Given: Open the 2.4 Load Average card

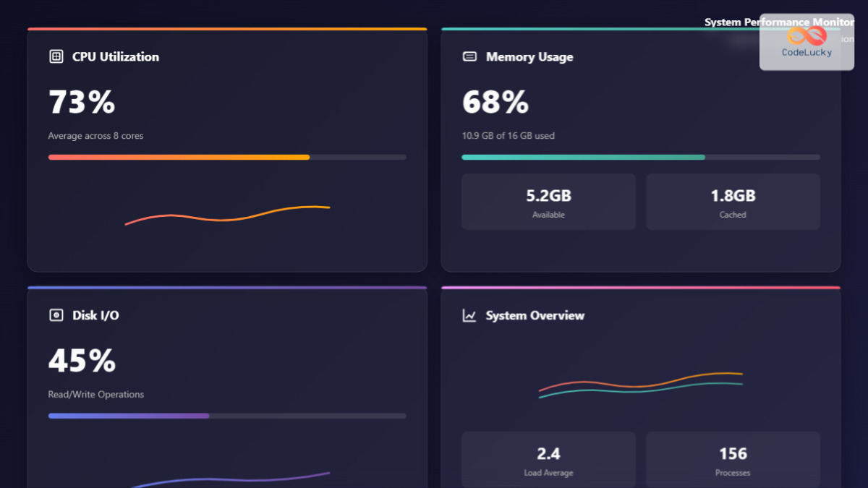Looking at the screenshot, I should coord(548,460).
